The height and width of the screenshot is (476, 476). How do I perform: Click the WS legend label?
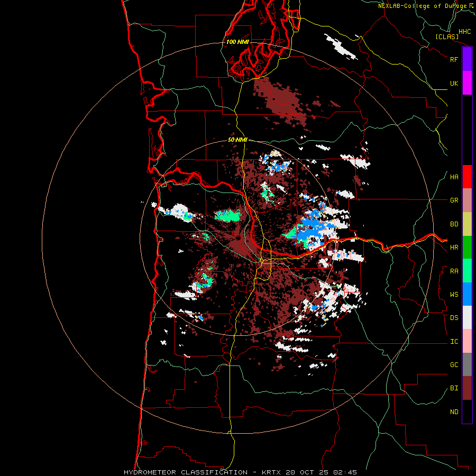coord(454,295)
